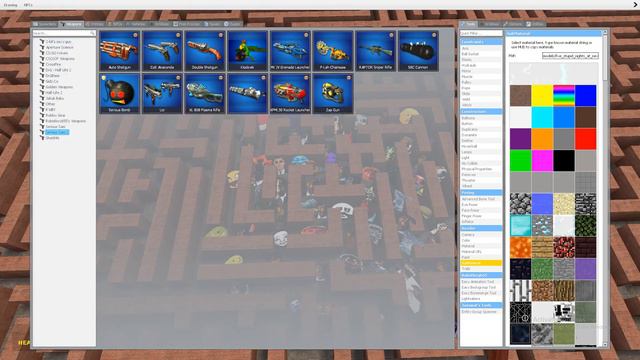The image size is (640, 360).
Task: Select the Thruster tool
Action: coord(481,180)
